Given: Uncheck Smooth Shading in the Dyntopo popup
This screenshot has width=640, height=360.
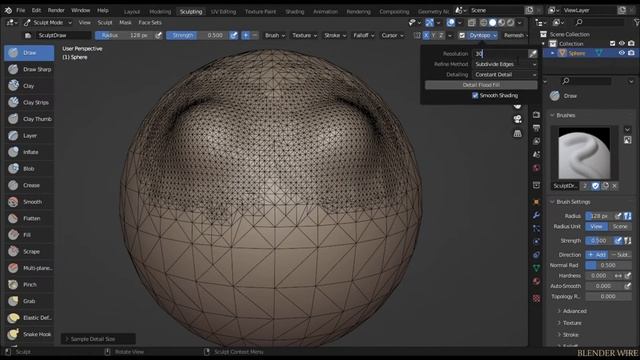Looking at the screenshot, I should point(475,96).
